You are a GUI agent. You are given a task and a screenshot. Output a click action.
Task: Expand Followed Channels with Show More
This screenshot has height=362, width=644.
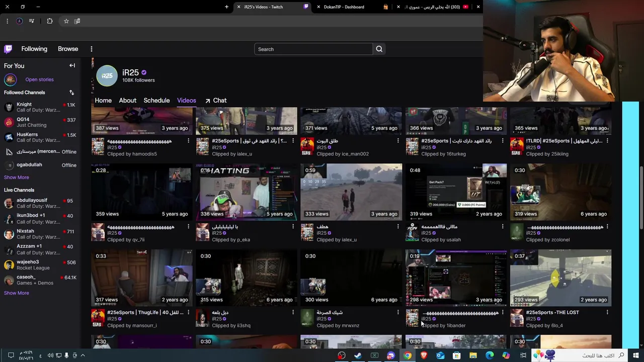click(17, 177)
